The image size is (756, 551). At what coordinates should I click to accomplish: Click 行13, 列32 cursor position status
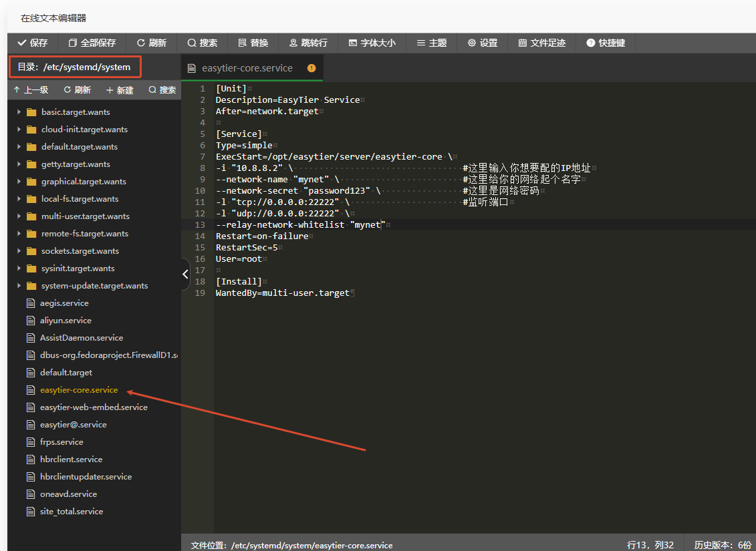point(650,545)
